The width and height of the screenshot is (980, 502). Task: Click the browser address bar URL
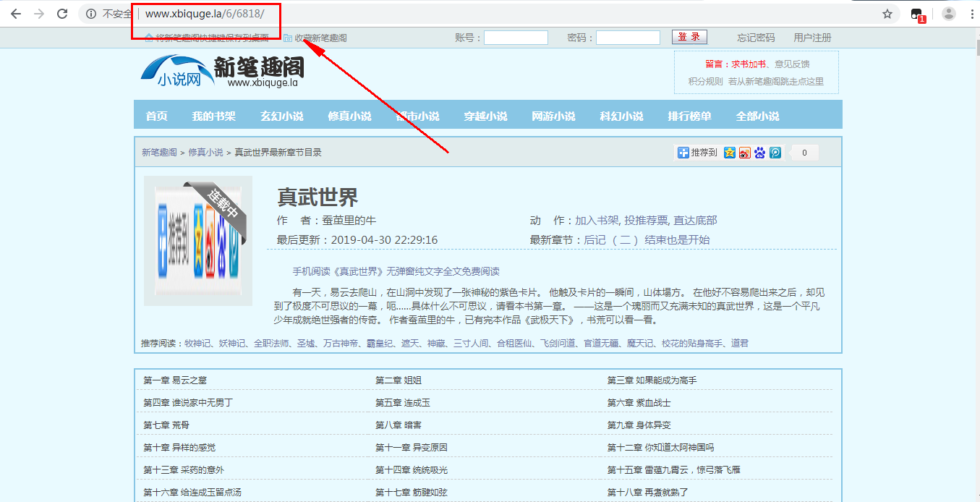pos(205,14)
